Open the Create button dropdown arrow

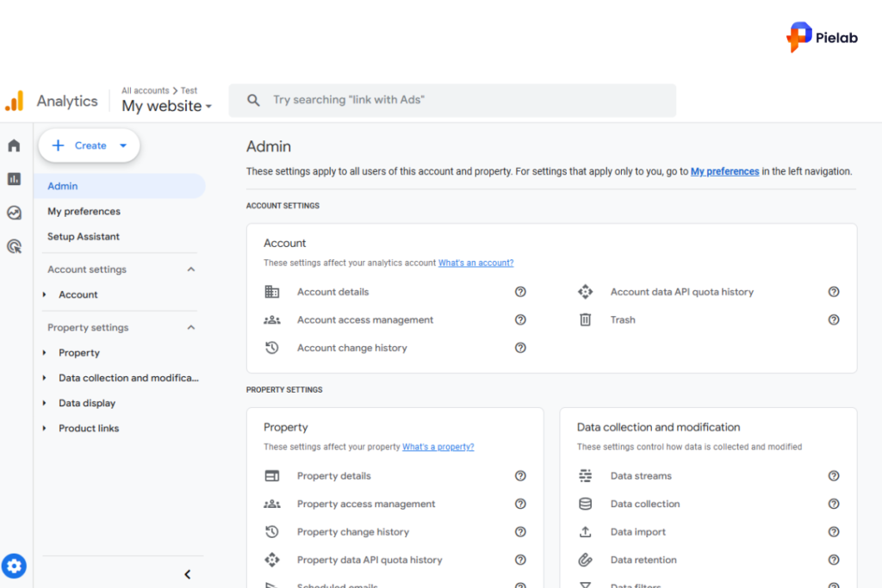(123, 145)
